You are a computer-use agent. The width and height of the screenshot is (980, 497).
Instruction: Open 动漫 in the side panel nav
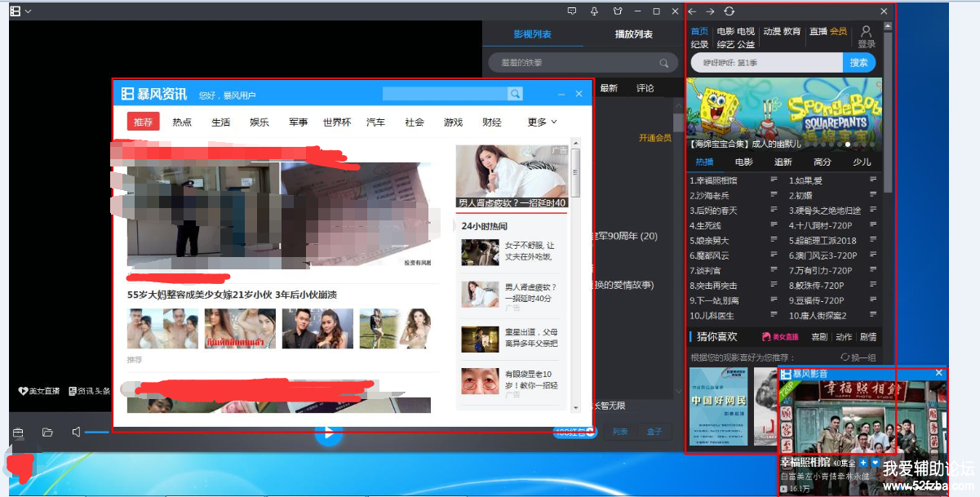click(x=772, y=32)
